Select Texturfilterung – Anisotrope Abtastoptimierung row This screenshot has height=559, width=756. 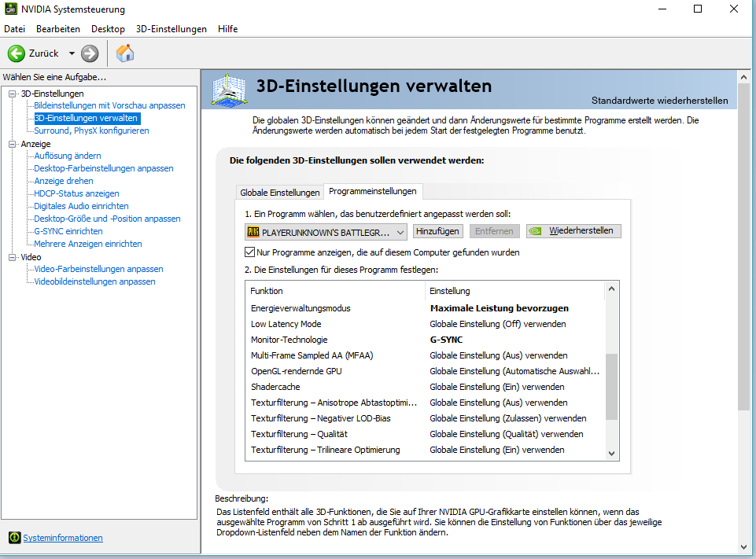[426, 403]
